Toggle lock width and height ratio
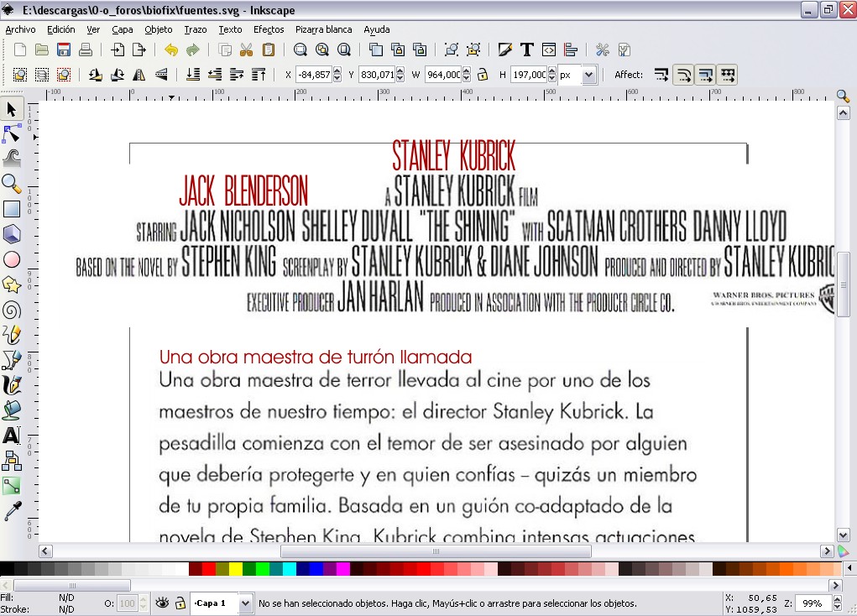The height and width of the screenshot is (616, 857). pyautogui.click(x=482, y=75)
